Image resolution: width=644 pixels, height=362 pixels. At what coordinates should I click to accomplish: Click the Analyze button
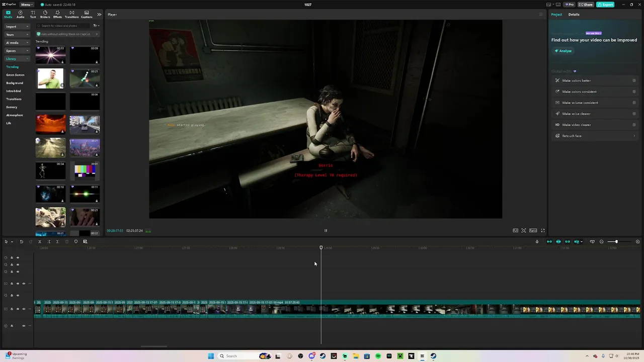pyautogui.click(x=563, y=51)
